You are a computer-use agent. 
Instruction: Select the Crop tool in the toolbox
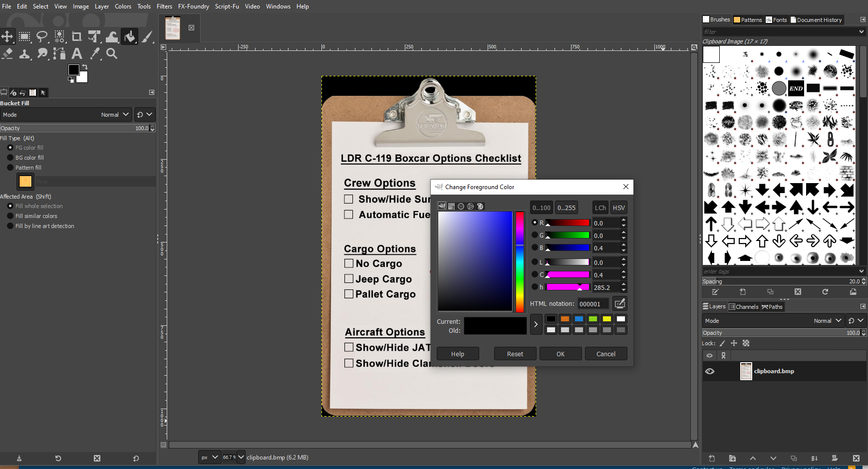tap(76, 36)
